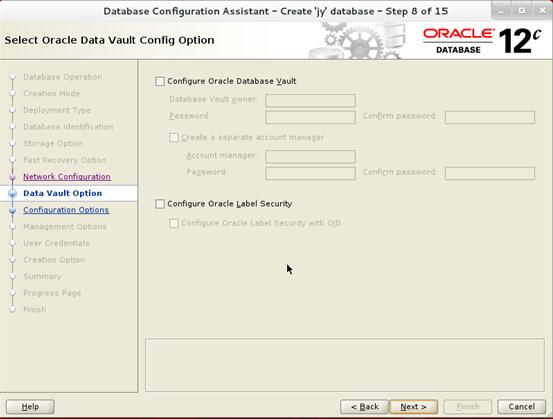Select the Data Vault Option step

pos(62,193)
